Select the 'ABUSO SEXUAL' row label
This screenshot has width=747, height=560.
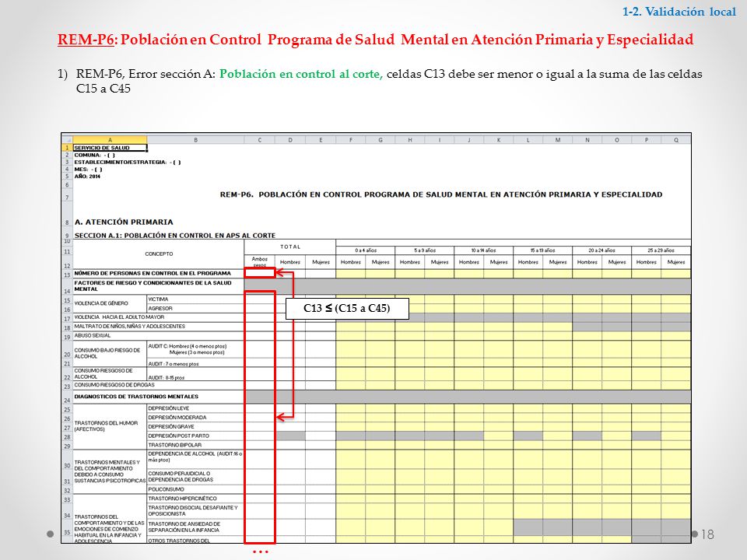pyautogui.click(x=158, y=335)
